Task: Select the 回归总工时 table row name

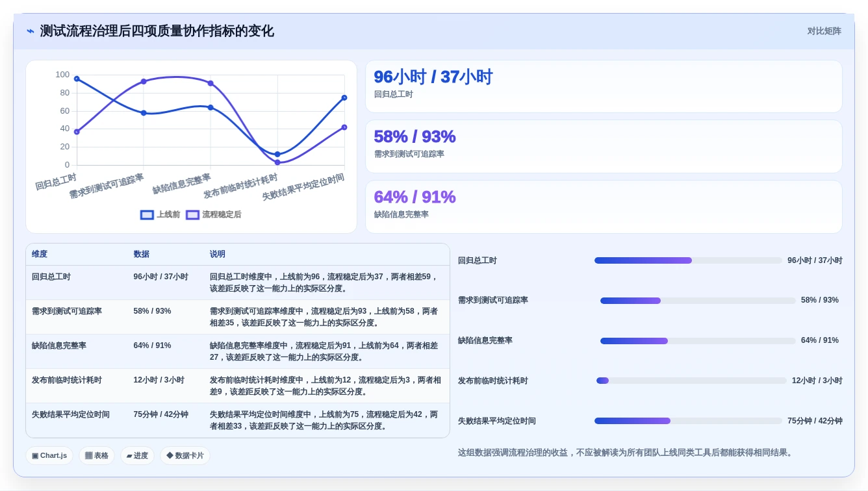Action: click(x=51, y=277)
